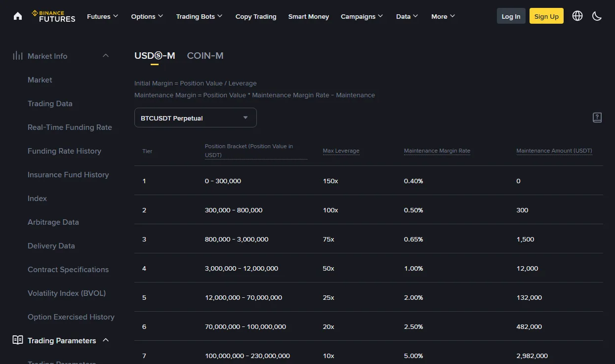
Task: Click the Trading Parameters book icon
Action: (x=18, y=340)
